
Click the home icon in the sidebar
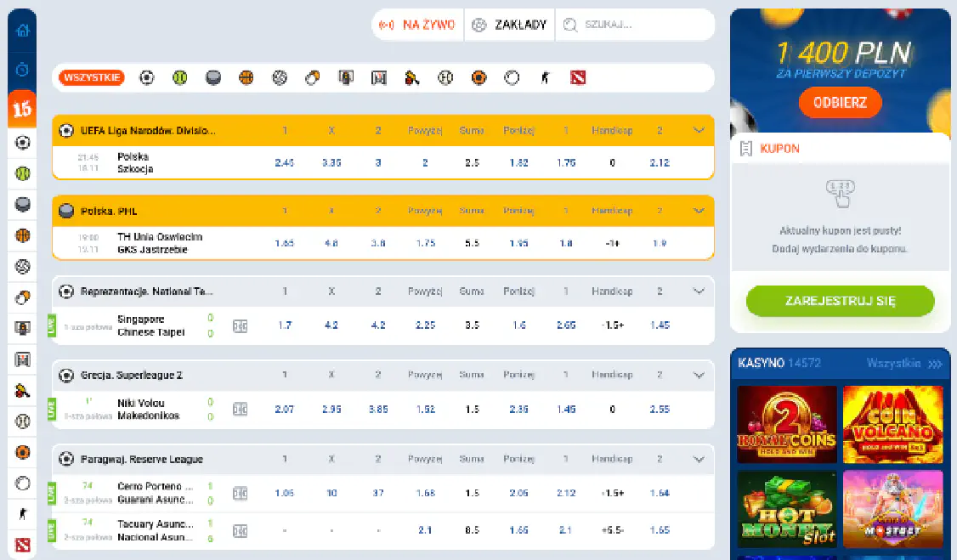(x=22, y=29)
